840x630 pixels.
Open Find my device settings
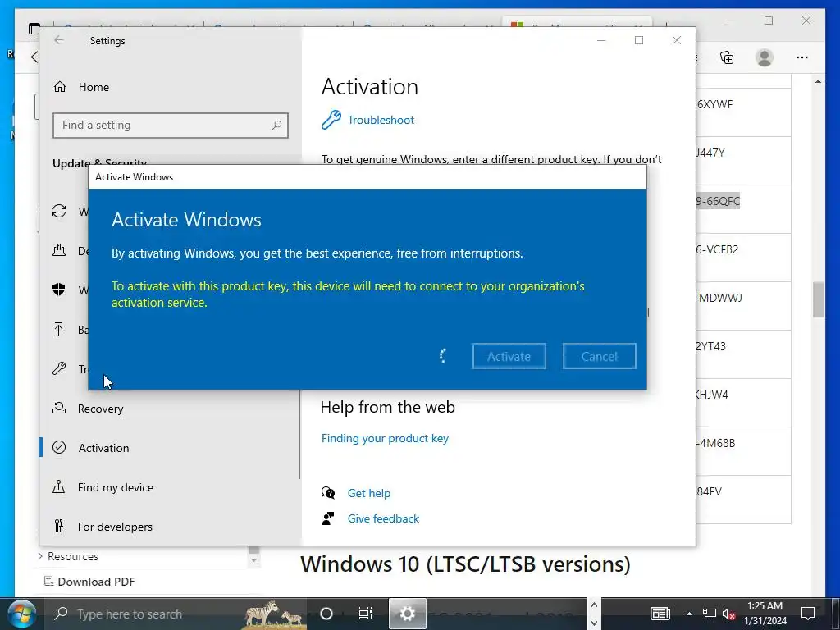click(115, 487)
